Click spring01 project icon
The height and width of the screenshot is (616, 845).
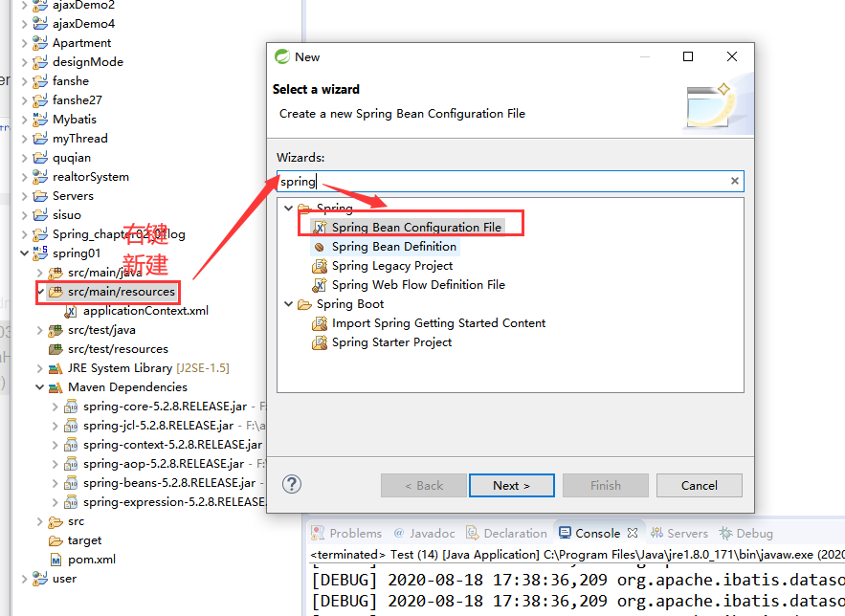pyautogui.click(x=40, y=253)
